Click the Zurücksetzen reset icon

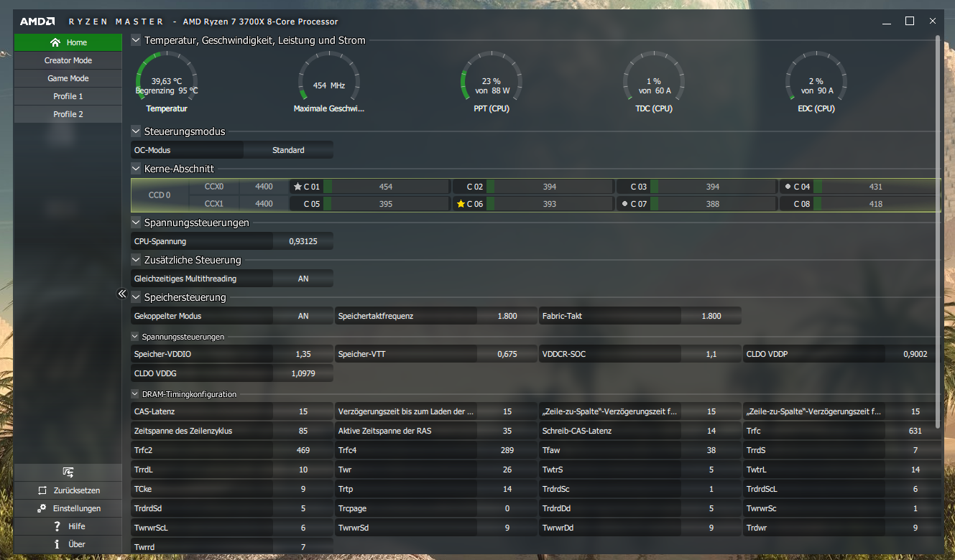pos(42,490)
